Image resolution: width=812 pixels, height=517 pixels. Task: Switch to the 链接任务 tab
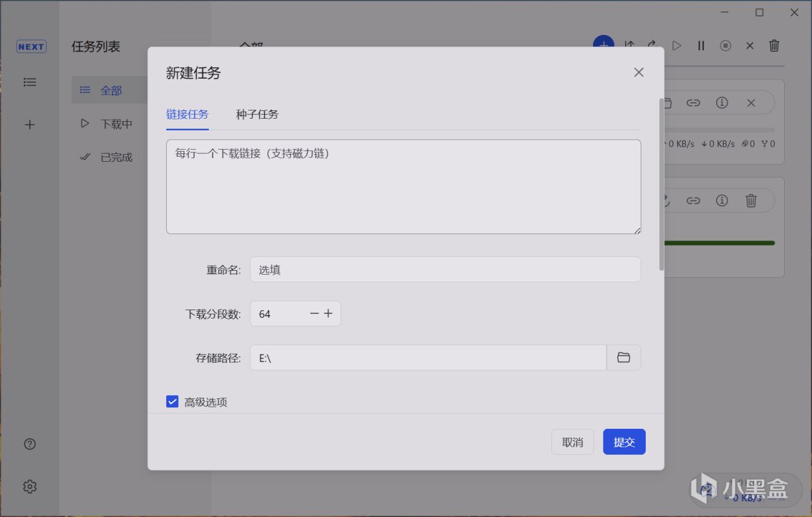[x=187, y=114]
